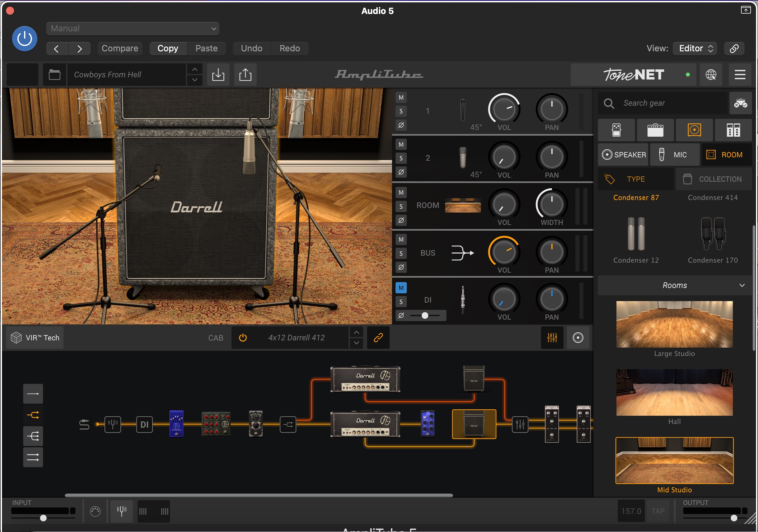Image resolution: width=758 pixels, height=532 pixels.
Task: Click the speaker selection circle icon
Action: (578, 338)
